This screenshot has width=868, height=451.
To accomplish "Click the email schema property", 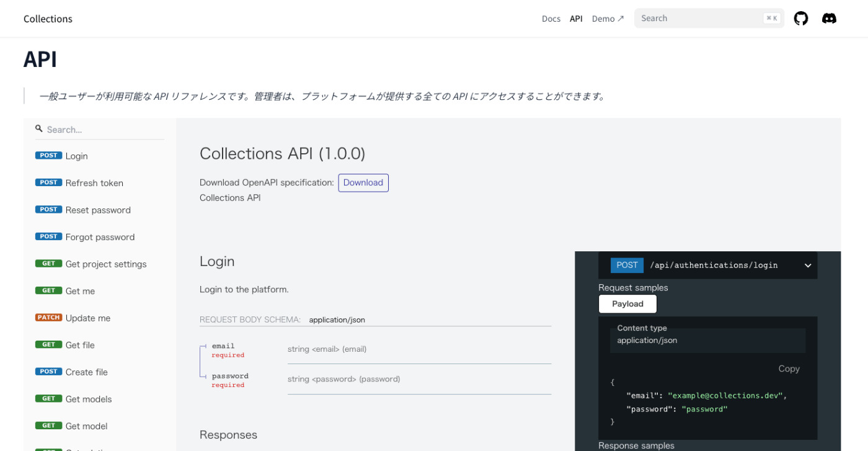I will 223,346.
